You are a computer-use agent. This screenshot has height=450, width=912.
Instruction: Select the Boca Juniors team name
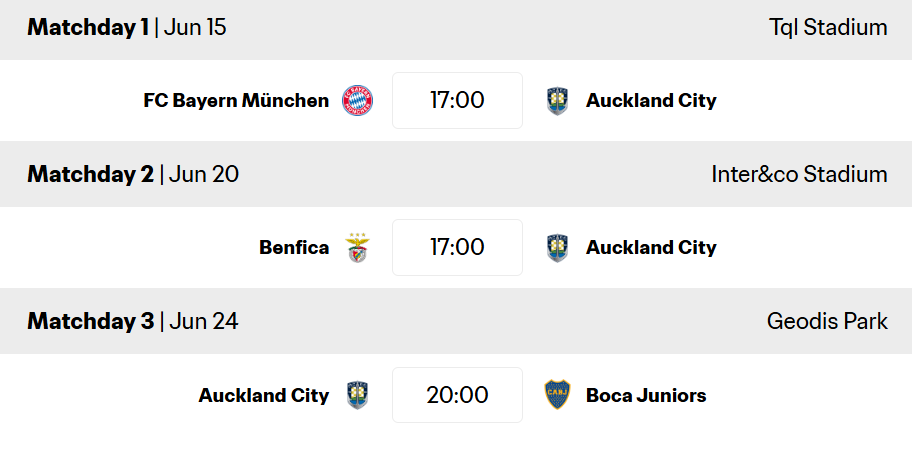pos(646,395)
